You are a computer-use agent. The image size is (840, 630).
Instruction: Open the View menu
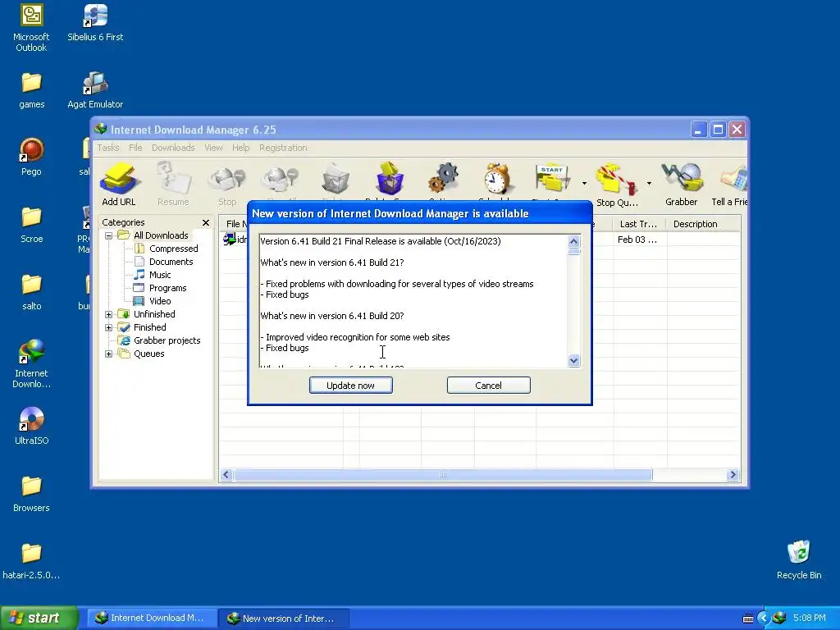coord(213,148)
